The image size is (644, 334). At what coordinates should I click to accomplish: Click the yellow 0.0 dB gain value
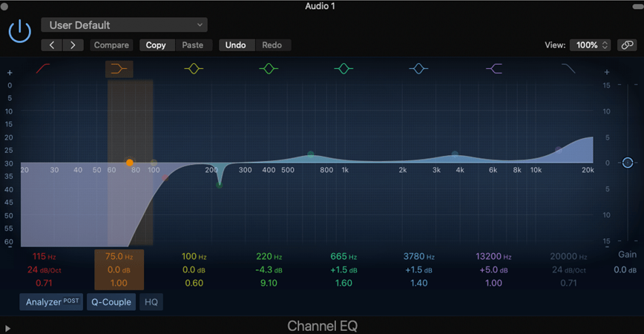point(194,270)
